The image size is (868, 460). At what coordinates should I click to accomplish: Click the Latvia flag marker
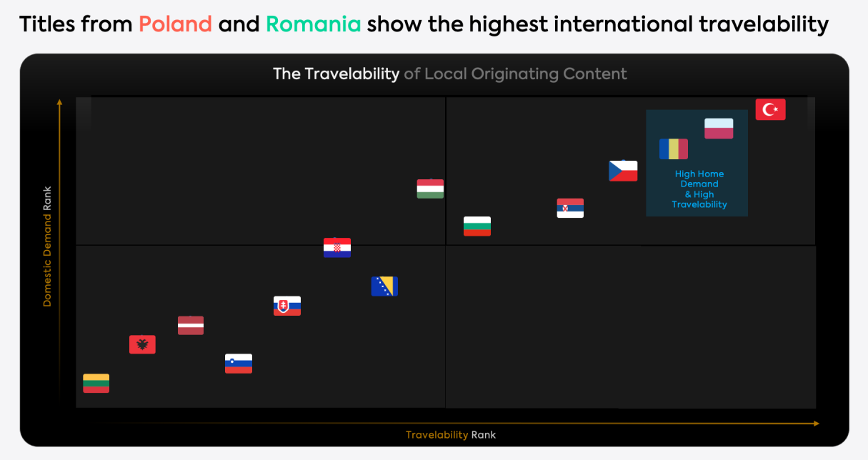pyautogui.click(x=191, y=326)
